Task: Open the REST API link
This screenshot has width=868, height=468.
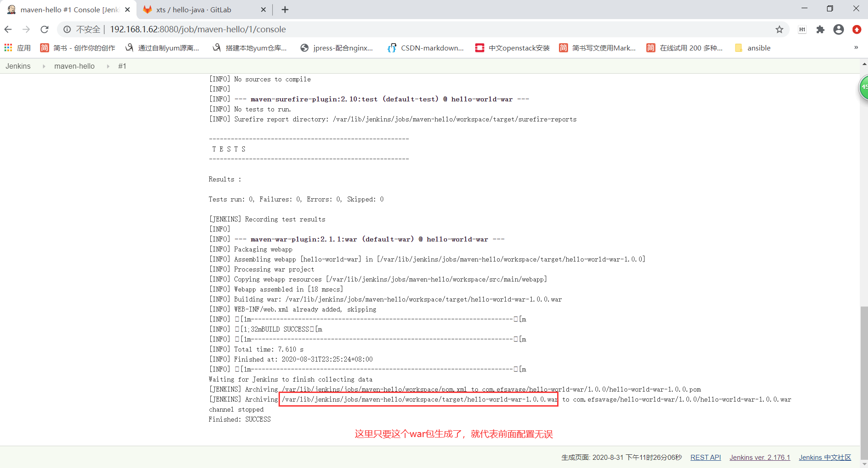Action: point(706,458)
